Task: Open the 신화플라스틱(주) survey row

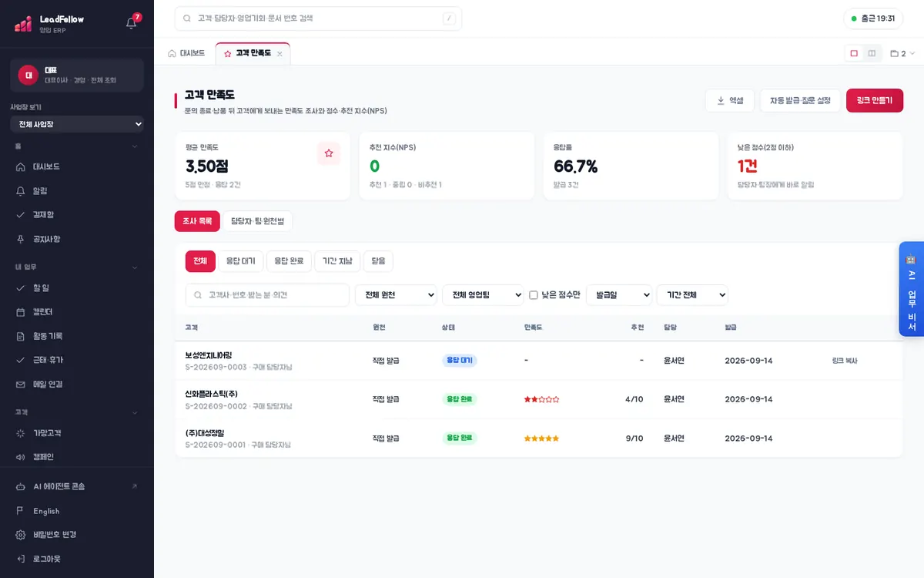Action: [x=539, y=399]
